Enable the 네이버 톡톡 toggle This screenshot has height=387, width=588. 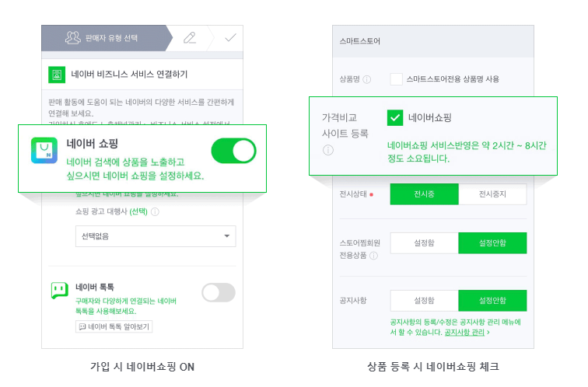point(219,292)
